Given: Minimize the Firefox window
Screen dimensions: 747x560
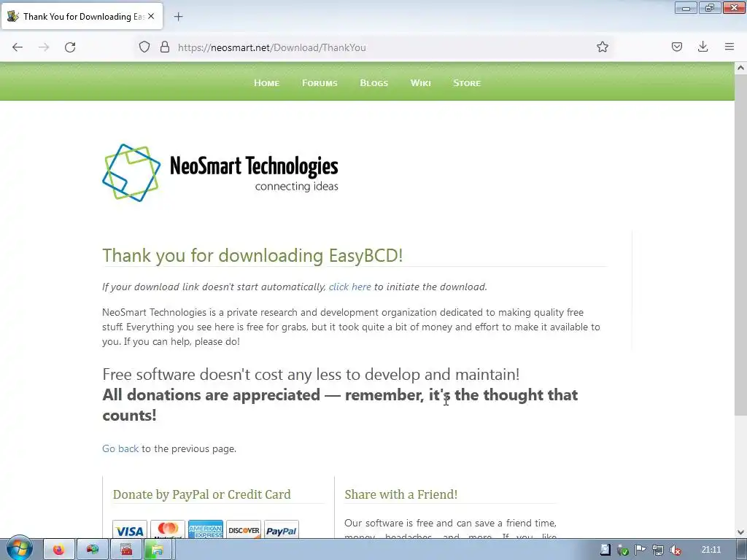Looking at the screenshot, I should pyautogui.click(x=686, y=7).
